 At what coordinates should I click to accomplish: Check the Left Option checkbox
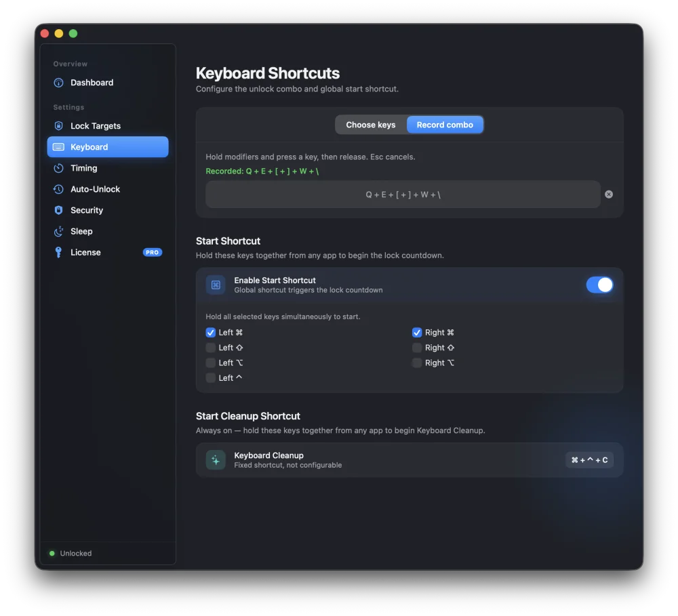[211, 363]
